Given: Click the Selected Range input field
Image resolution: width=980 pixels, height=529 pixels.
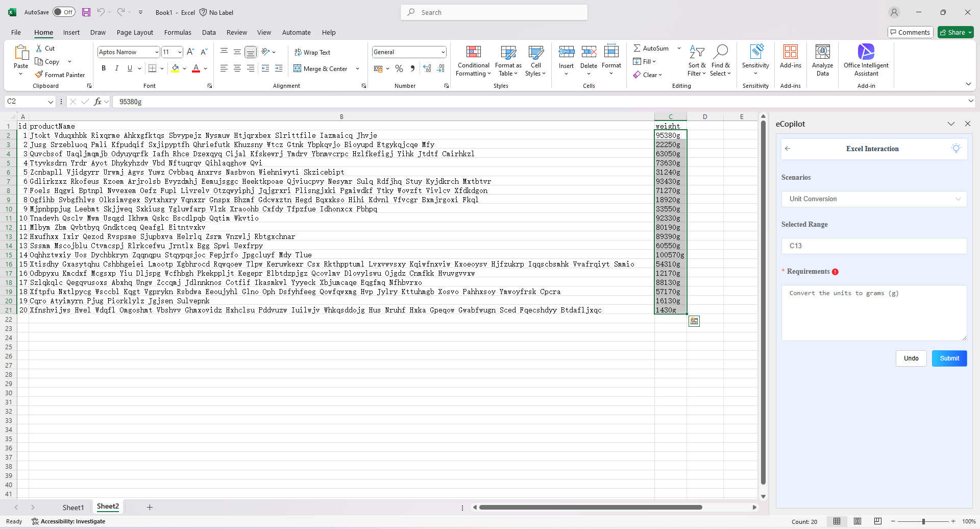Looking at the screenshot, I should [x=873, y=246].
